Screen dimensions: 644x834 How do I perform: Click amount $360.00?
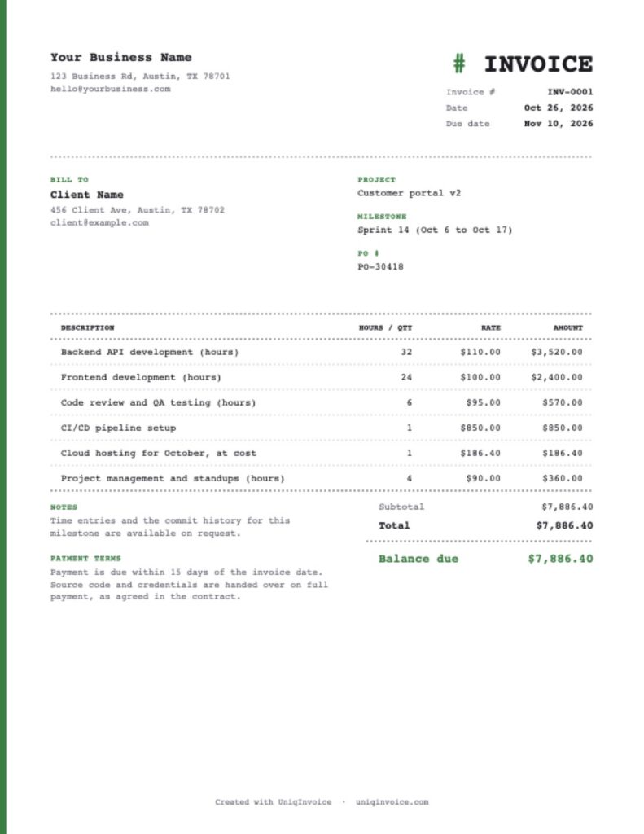563,478
